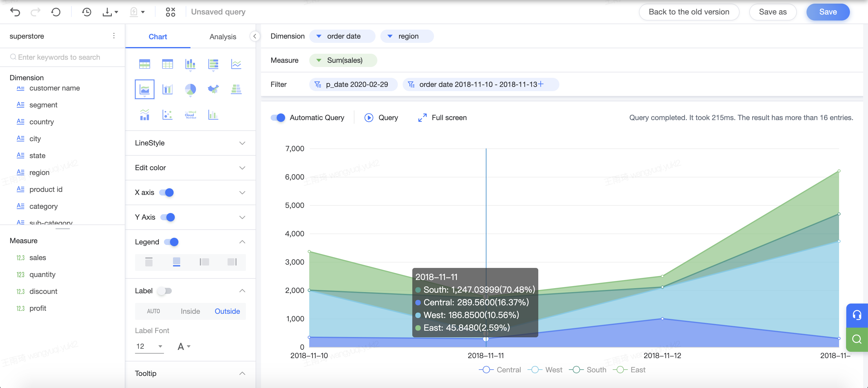868x388 pixels.
Task: Toggle South series in chart legend
Action: (x=588, y=370)
